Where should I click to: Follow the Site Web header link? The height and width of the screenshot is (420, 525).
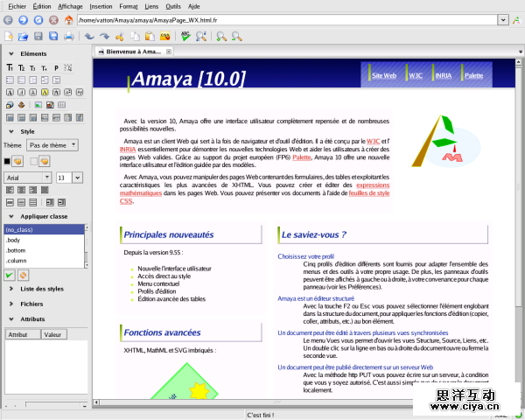pyautogui.click(x=384, y=76)
